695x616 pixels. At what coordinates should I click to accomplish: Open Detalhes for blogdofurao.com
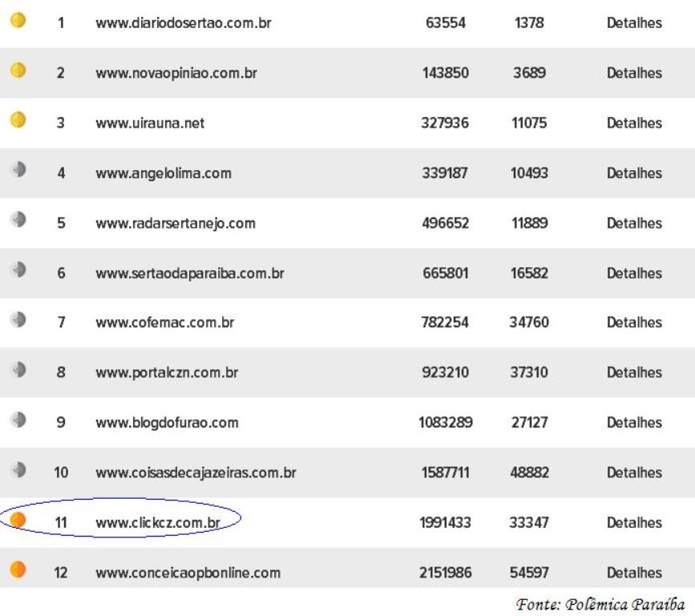[x=634, y=423]
